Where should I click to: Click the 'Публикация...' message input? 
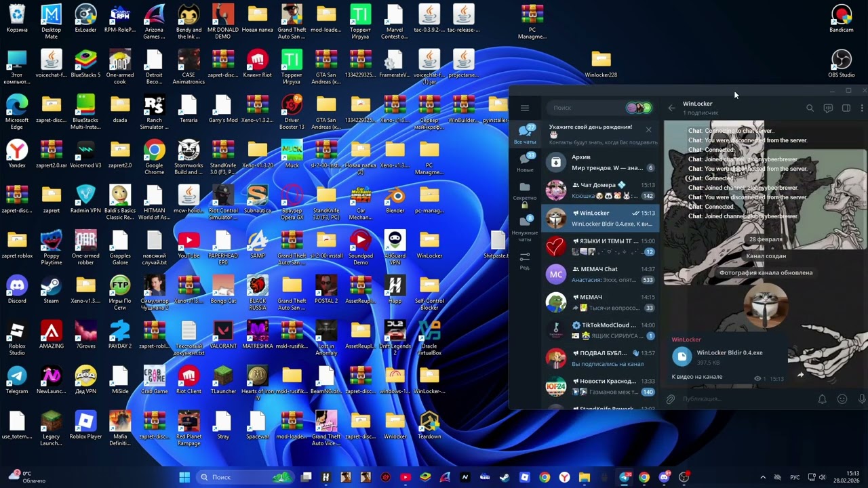click(746, 399)
